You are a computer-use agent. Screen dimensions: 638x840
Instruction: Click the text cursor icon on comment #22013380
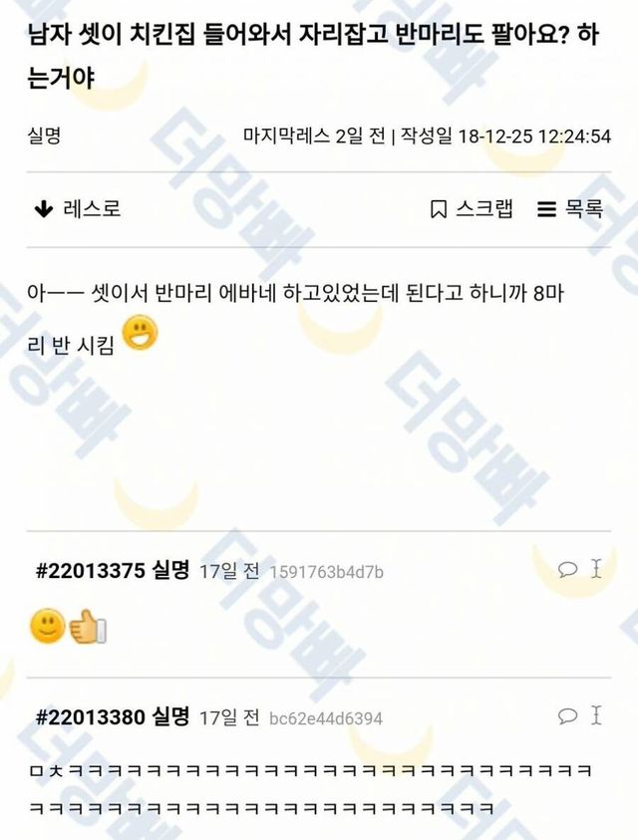pyautogui.click(x=596, y=715)
